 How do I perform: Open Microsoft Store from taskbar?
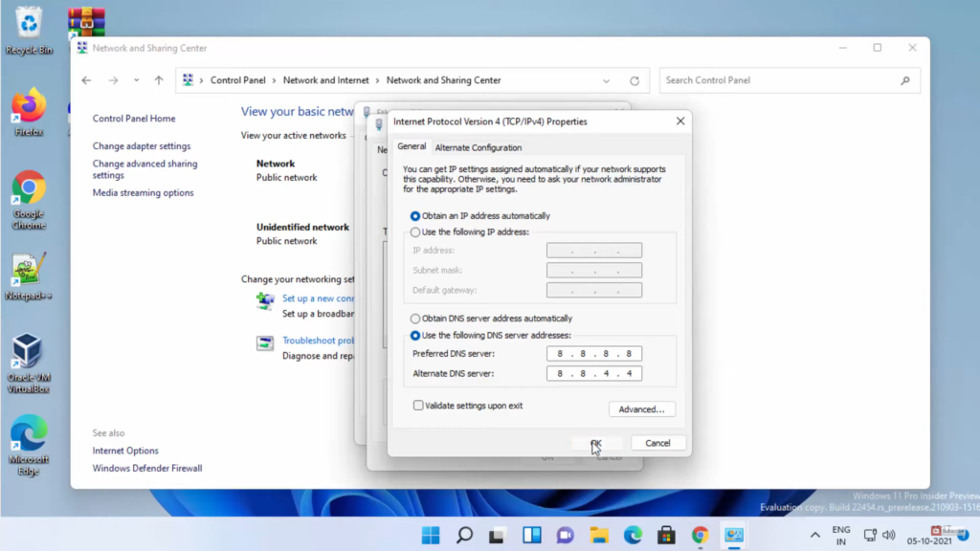666,535
